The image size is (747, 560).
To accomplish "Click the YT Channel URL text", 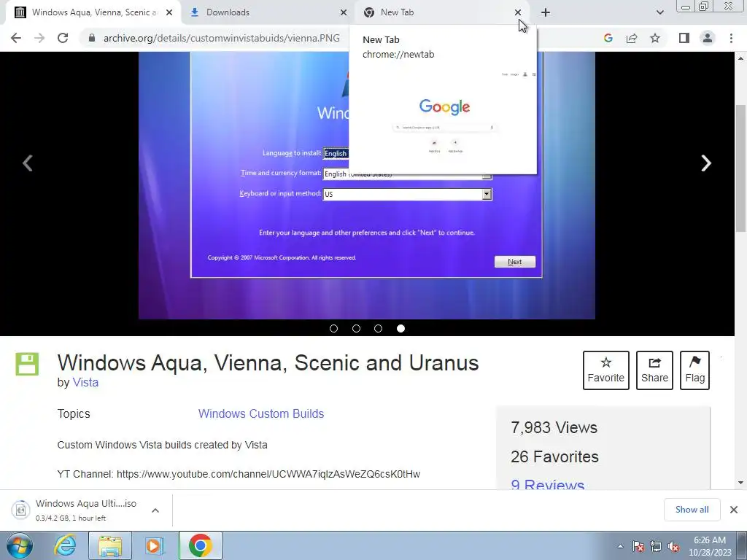I will pyautogui.click(x=268, y=474).
